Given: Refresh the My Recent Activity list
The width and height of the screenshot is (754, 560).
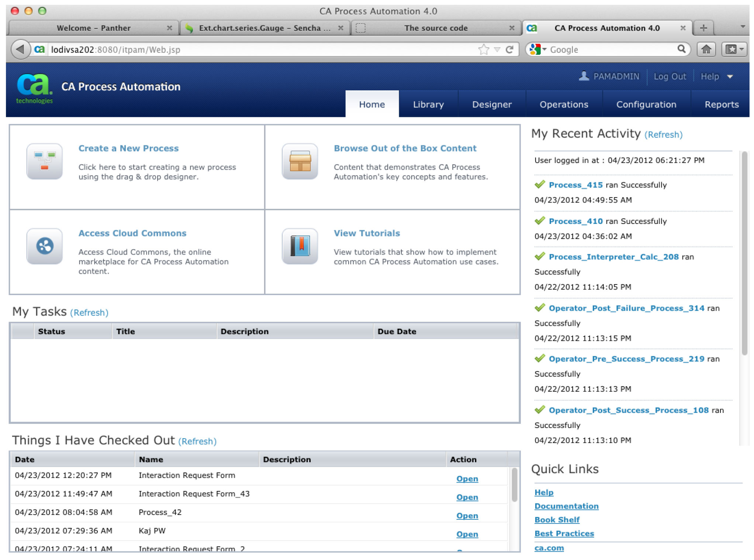Looking at the screenshot, I should pos(663,135).
